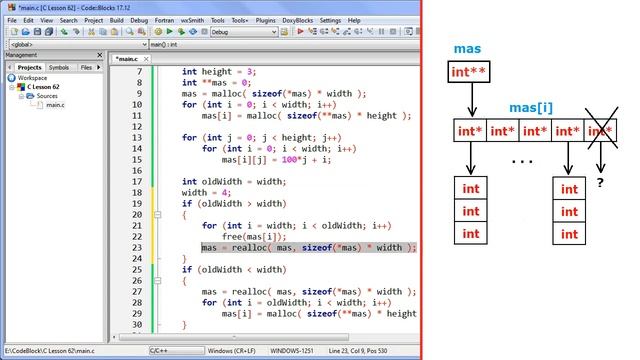The height and width of the screenshot is (360, 640).
Task: Click the Abort build square icon
Action: pyautogui.click(x=204, y=31)
